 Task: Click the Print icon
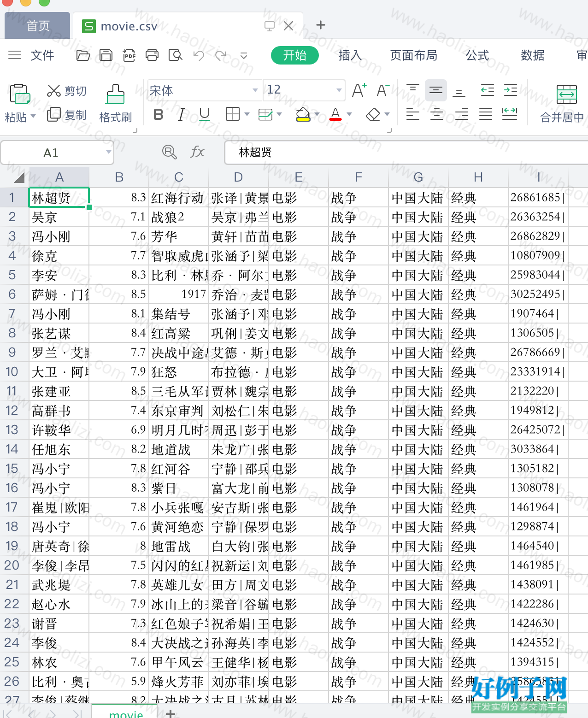click(152, 56)
